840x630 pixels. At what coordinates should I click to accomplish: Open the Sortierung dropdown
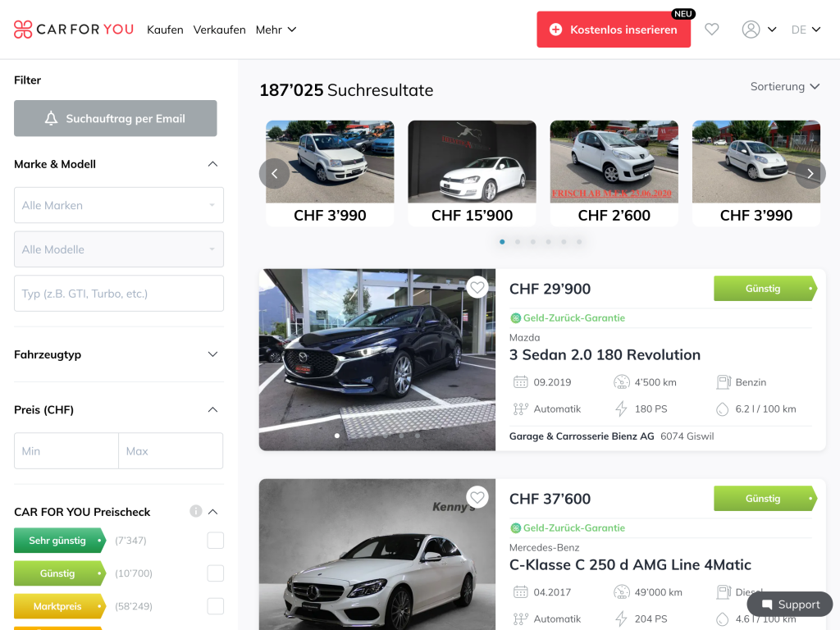click(785, 86)
